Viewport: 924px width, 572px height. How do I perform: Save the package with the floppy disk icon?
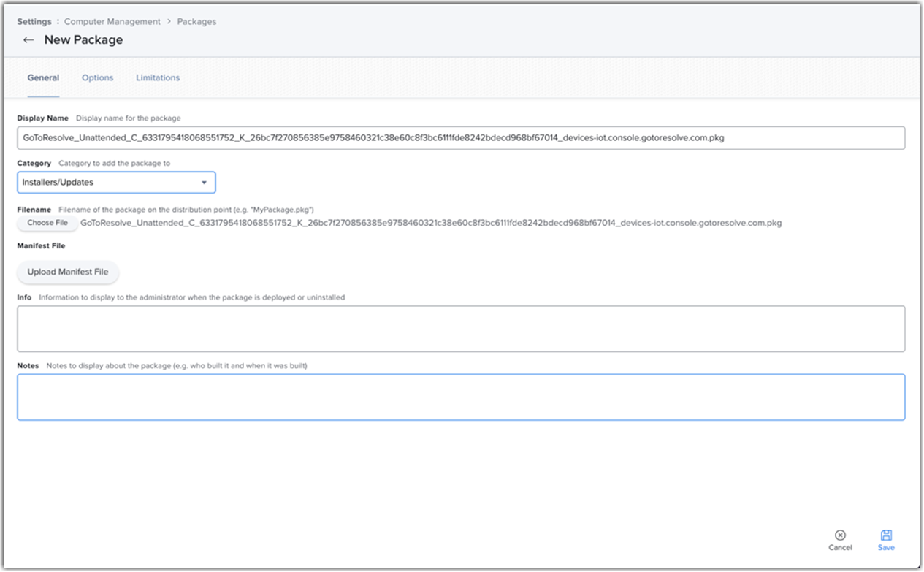(886, 535)
